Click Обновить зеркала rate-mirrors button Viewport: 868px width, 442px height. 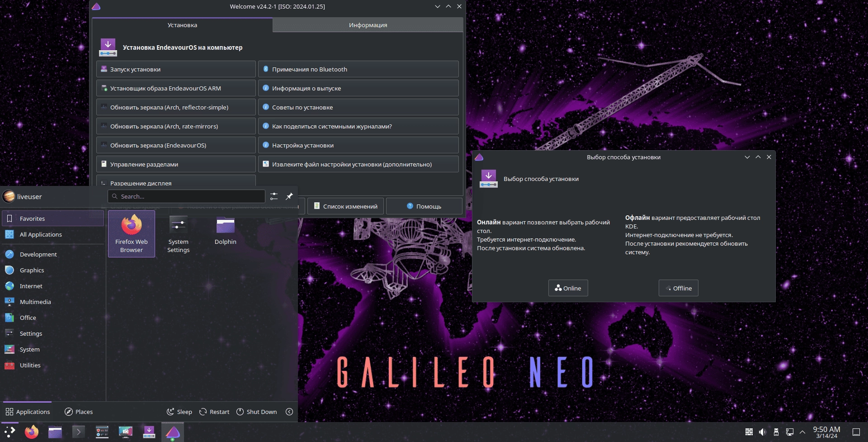[x=176, y=126]
